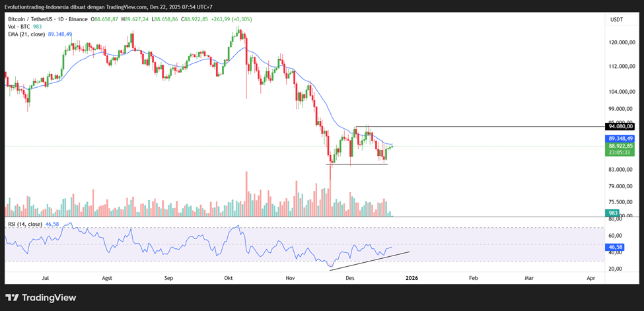Click the RSI (14, close) indicator legend
This screenshot has width=644, height=311.
point(25,225)
